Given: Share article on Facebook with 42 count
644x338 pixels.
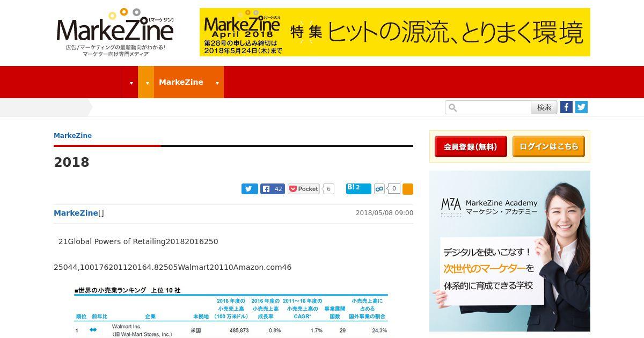Looking at the screenshot, I should pos(273,189).
